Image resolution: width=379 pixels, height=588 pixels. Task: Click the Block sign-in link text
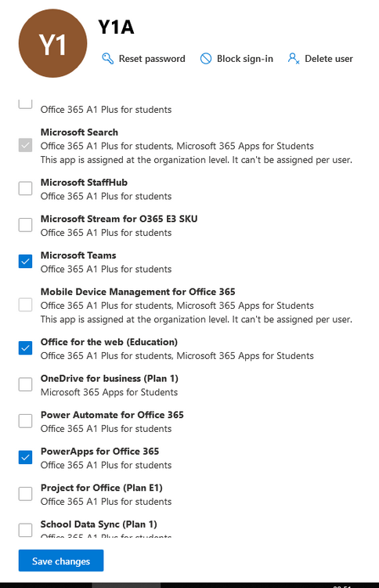click(245, 59)
